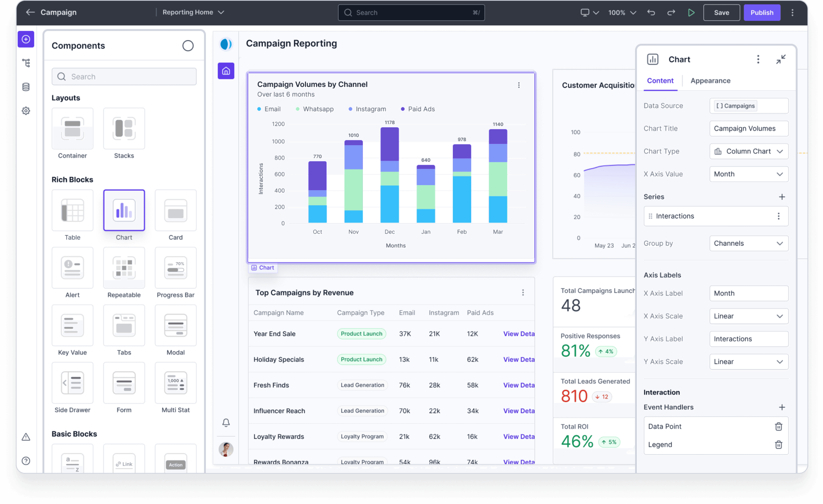Delete the Data Point event handler
823x504 pixels.
point(778,426)
